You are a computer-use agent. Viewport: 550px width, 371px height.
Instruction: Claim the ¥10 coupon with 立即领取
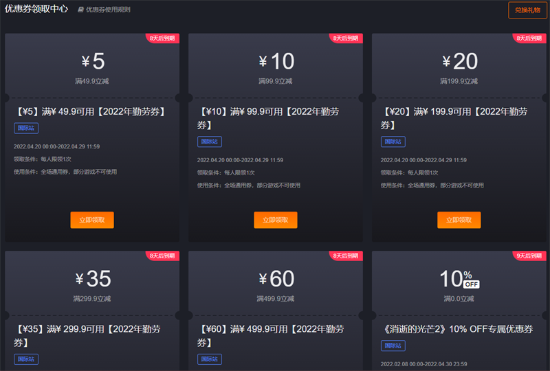(x=275, y=220)
